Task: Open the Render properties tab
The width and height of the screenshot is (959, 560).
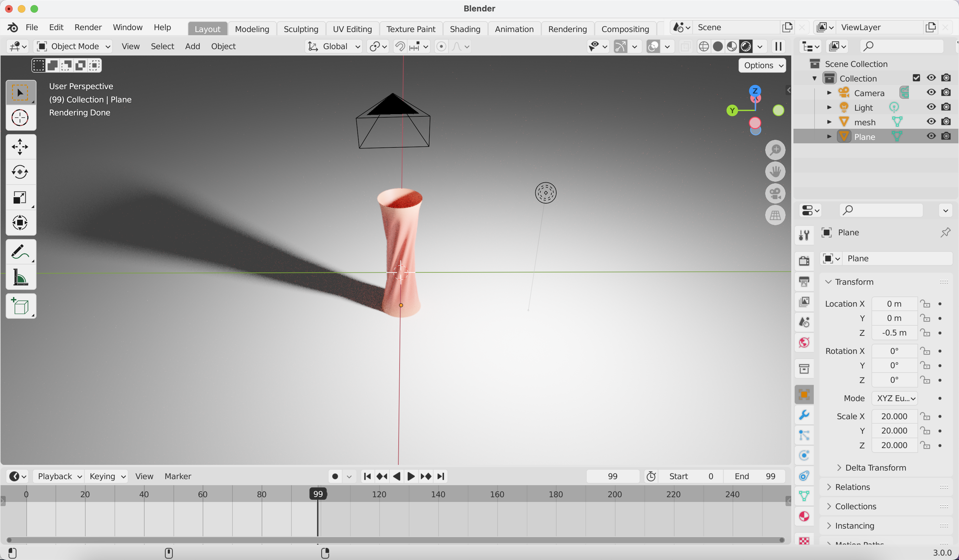Action: [x=804, y=261]
